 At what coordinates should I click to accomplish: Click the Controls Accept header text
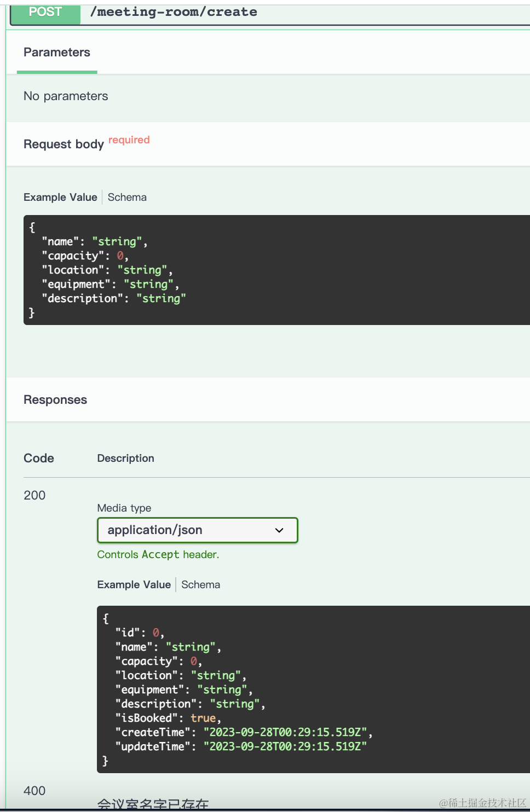(158, 555)
